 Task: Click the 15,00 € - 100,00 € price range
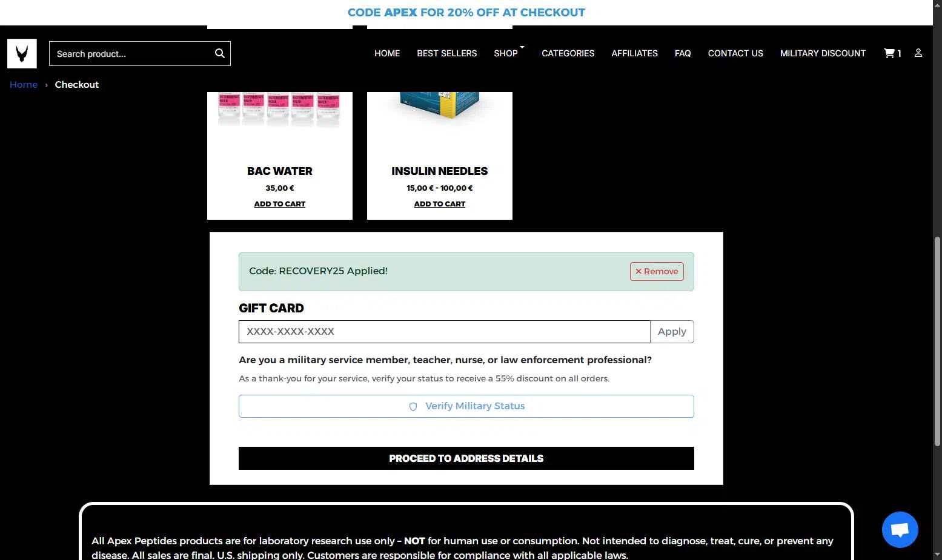click(x=440, y=188)
